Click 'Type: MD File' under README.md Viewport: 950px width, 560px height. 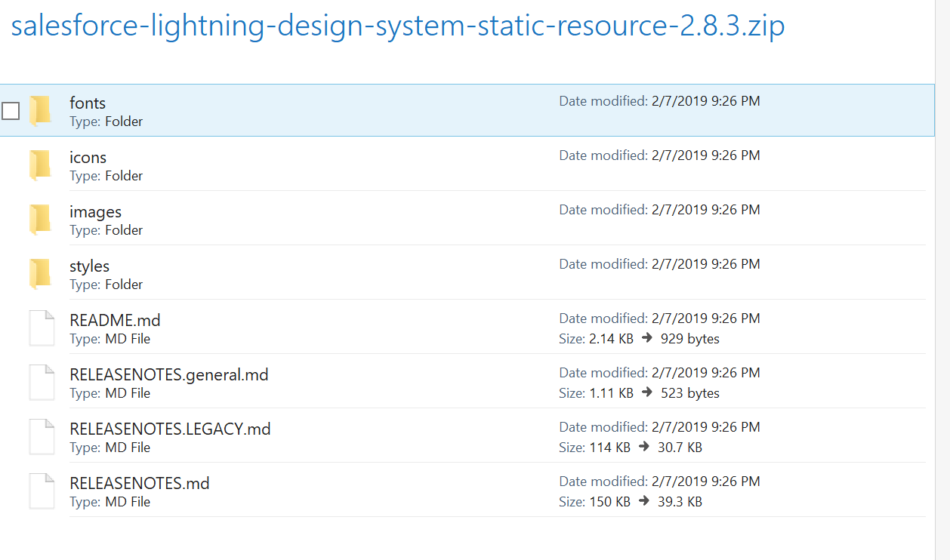(110, 339)
